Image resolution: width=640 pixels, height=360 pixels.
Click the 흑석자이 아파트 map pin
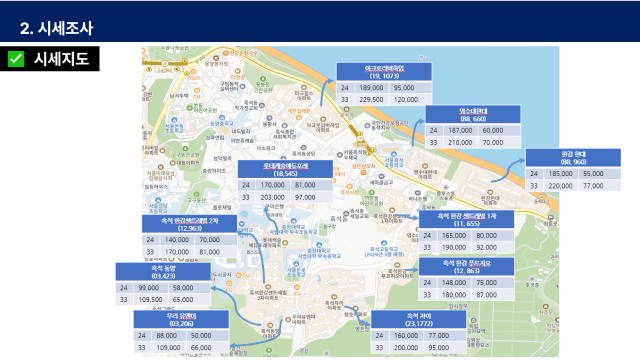pos(334,297)
